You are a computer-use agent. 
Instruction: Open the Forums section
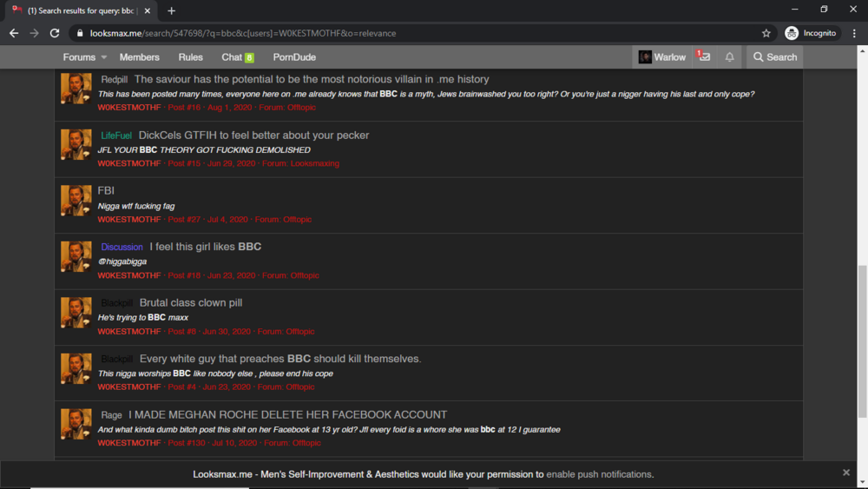79,57
